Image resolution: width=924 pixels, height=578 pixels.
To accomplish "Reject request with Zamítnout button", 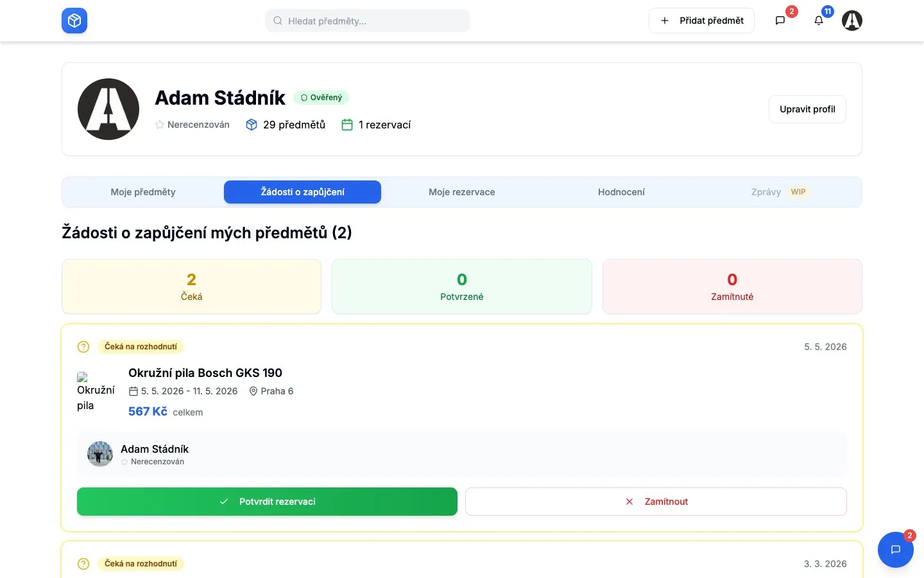I will pos(656,502).
